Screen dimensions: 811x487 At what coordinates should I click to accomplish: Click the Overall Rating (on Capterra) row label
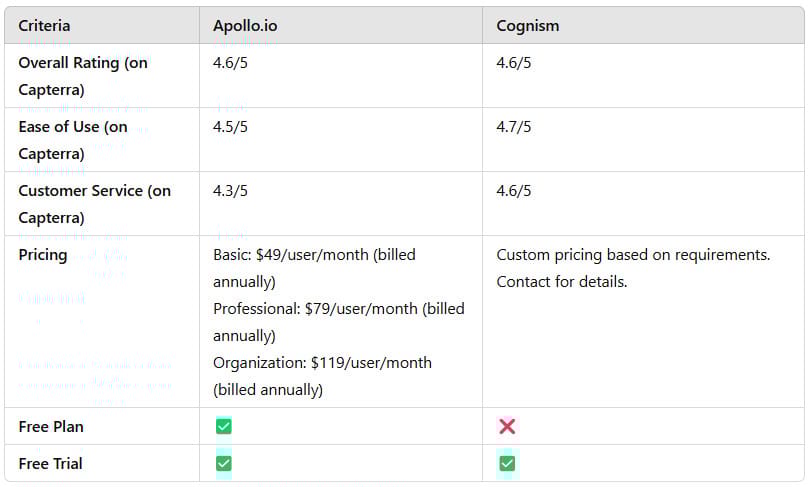tap(83, 76)
